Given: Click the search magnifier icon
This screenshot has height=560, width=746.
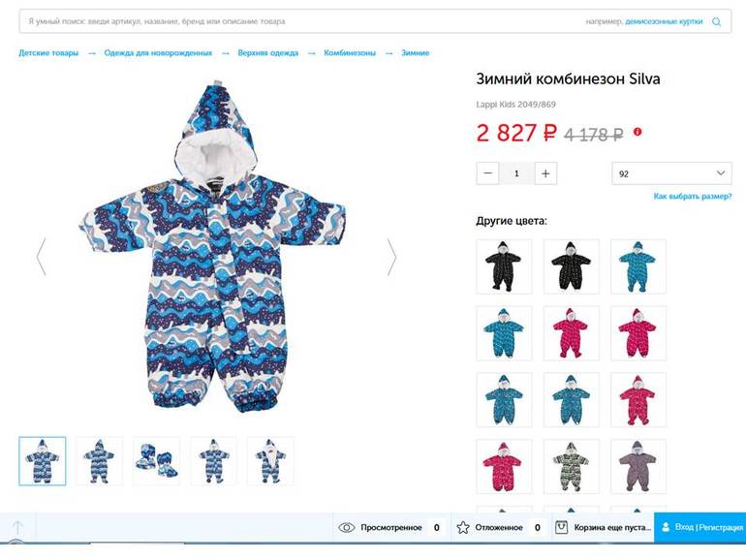Looking at the screenshot, I should click(716, 21).
